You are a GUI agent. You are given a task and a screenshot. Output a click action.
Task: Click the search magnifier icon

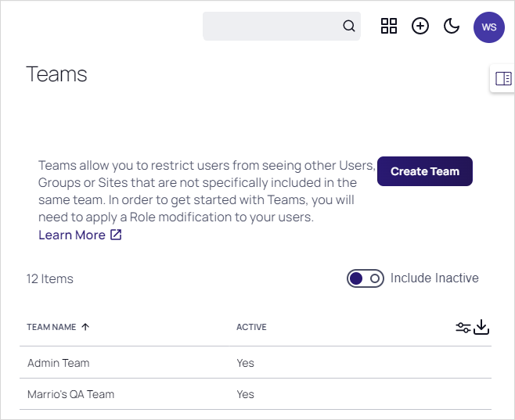(x=348, y=27)
